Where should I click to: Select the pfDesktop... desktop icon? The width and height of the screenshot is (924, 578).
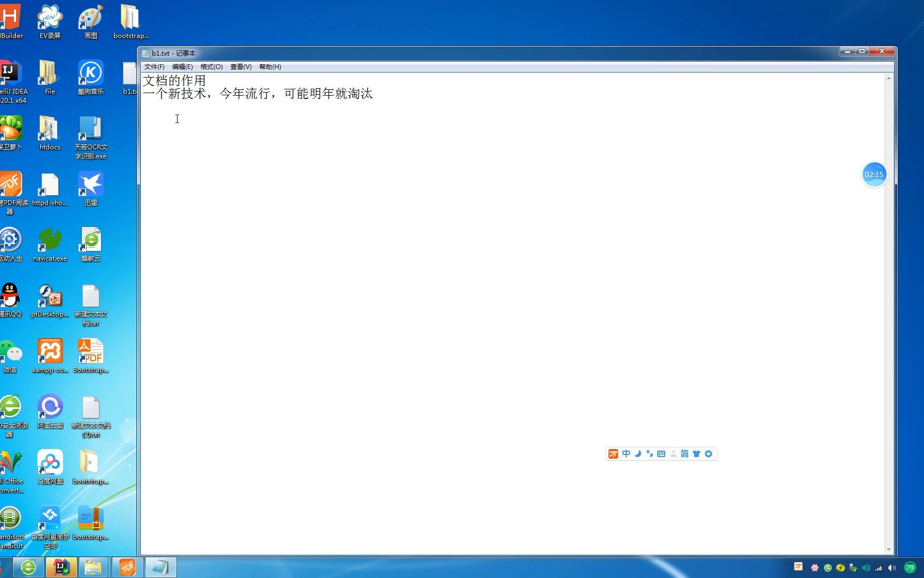[x=50, y=300]
